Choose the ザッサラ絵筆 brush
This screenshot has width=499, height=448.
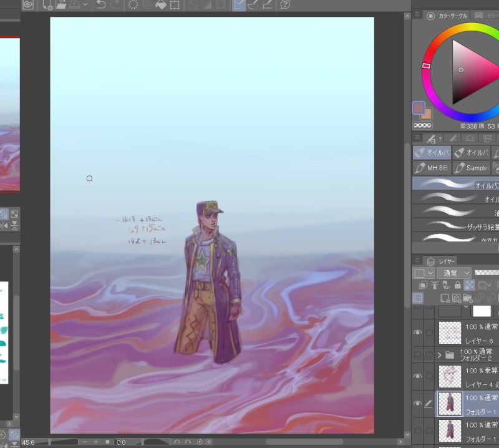(x=455, y=225)
